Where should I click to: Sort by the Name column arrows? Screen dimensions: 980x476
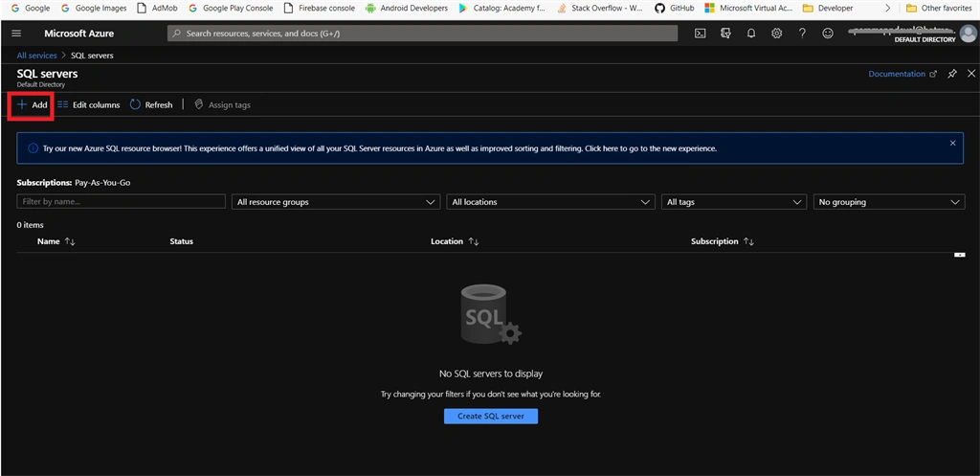coord(70,241)
